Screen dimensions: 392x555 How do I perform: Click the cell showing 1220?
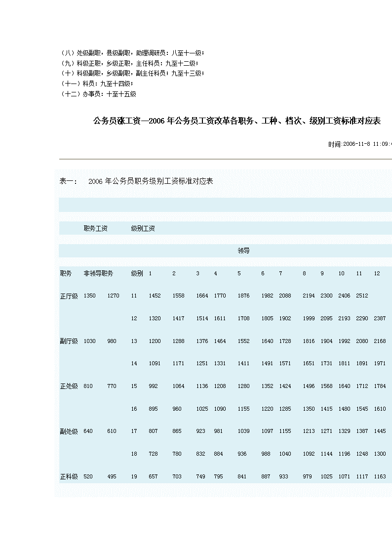click(267, 409)
